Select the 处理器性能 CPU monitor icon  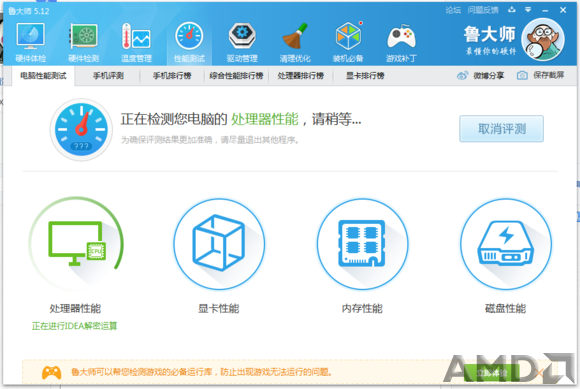tap(76, 244)
